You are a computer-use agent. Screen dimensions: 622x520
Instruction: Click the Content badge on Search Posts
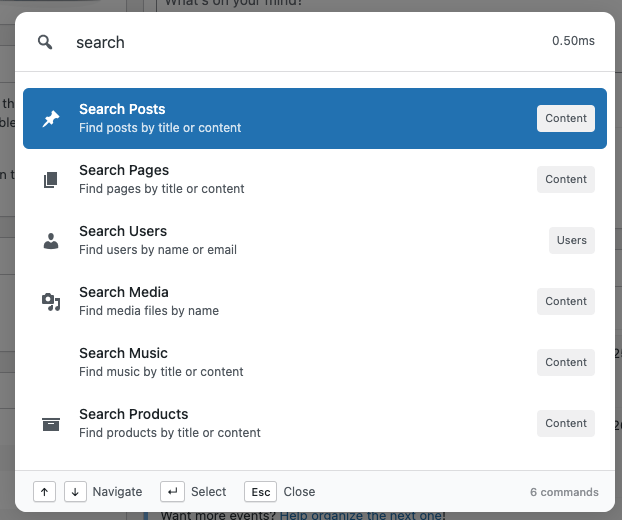566,119
